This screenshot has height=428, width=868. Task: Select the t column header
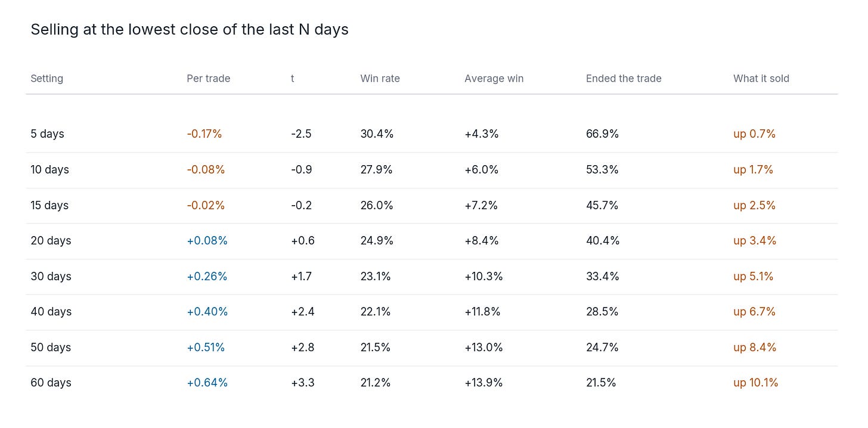coord(293,79)
